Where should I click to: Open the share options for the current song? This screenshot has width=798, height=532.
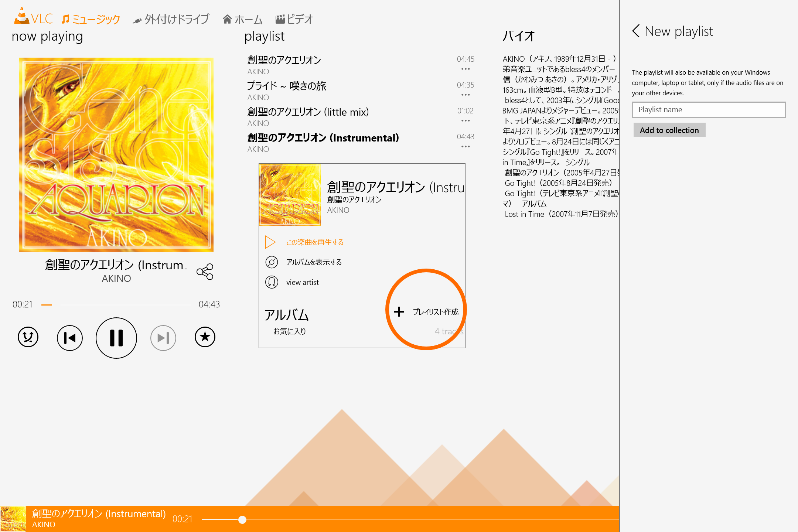tap(205, 272)
